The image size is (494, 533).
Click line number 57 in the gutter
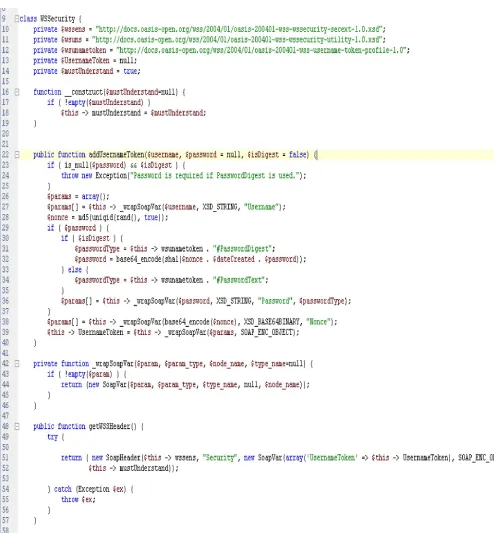[x=5, y=520]
